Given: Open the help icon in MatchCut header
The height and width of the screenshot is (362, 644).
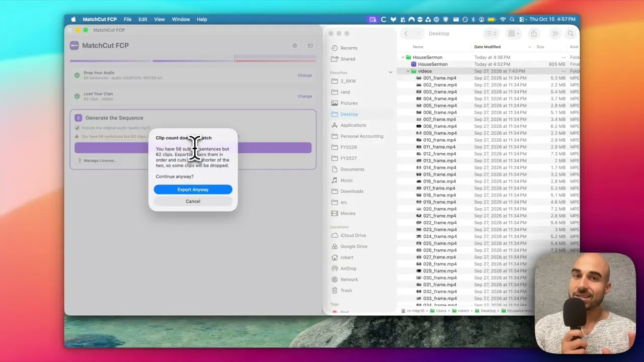Looking at the screenshot, I should 295,46.
